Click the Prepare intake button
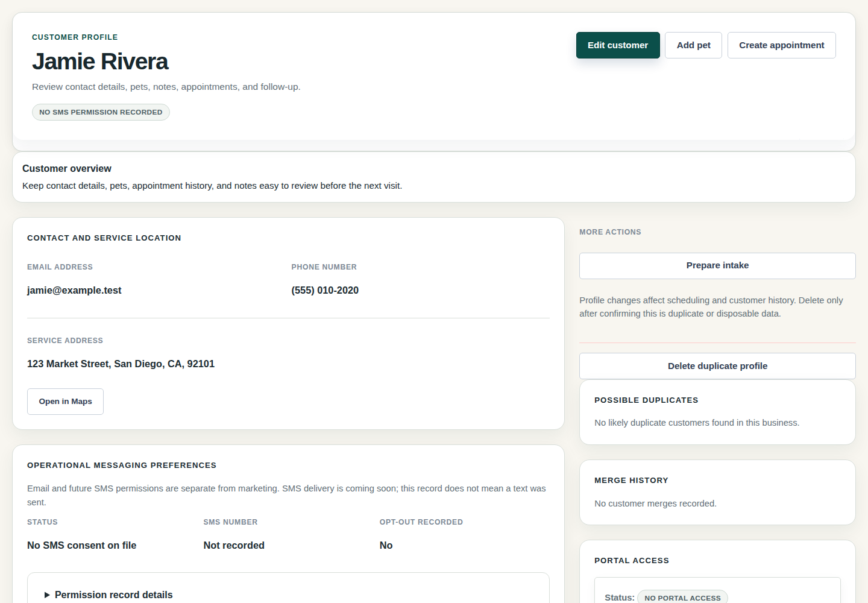 point(717,266)
